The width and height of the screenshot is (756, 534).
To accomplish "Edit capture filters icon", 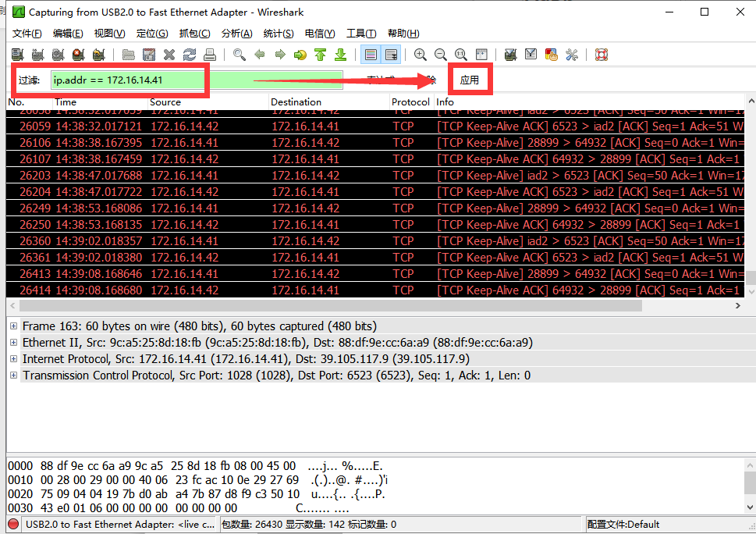I will tap(510, 55).
